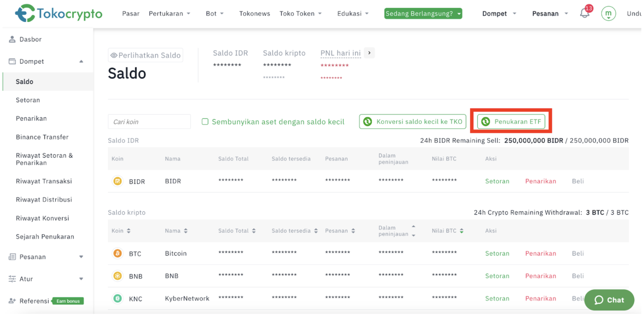Click the Pesanan list icon in sidebar
Image resolution: width=644 pixels, height=317 pixels.
tap(12, 257)
